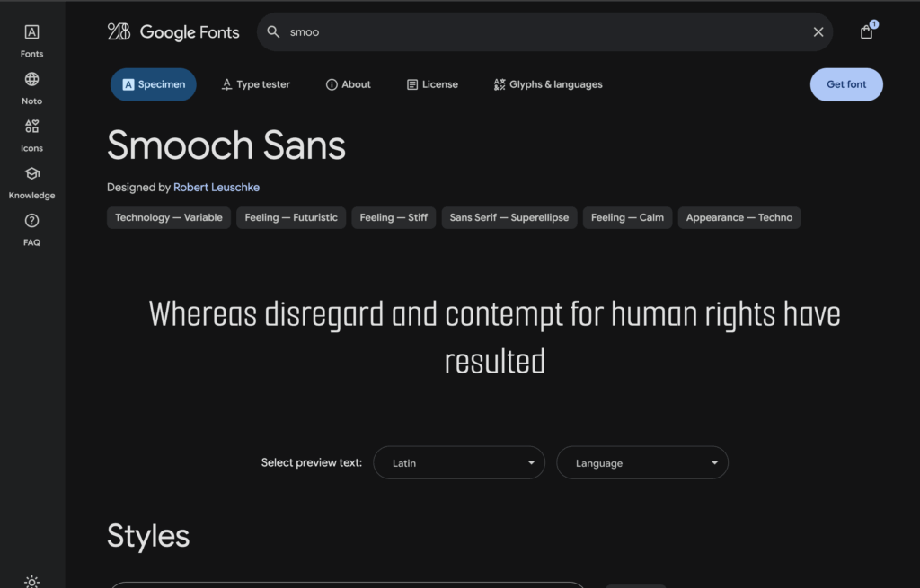Click the preview sentence 'Whereas disregard and contempt'
Image resolution: width=920 pixels, height=588 pixels.
[x=495, y=338]
